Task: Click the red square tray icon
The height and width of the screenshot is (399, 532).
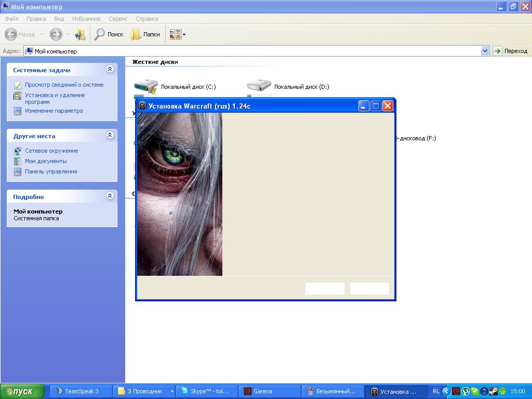Action: click(456, 392)
